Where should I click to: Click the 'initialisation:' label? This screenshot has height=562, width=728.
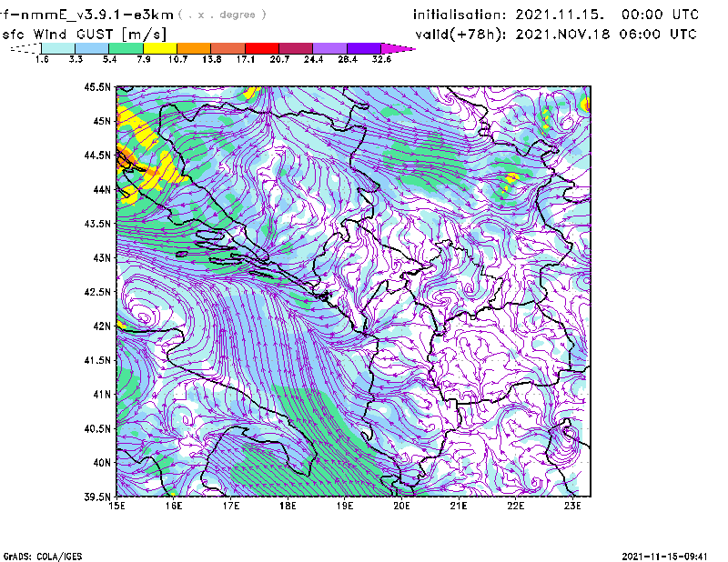click(460, 15)
